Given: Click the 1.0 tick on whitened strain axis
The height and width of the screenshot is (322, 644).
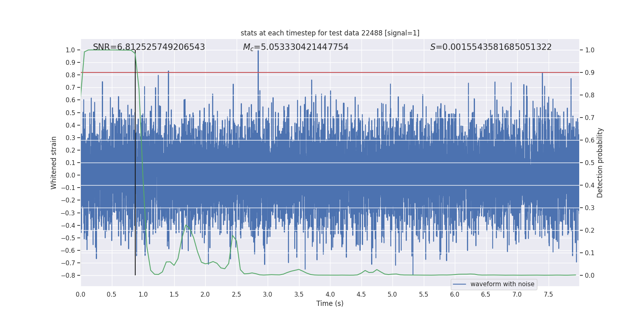Looking at the screenshot, I should (70, 50).
